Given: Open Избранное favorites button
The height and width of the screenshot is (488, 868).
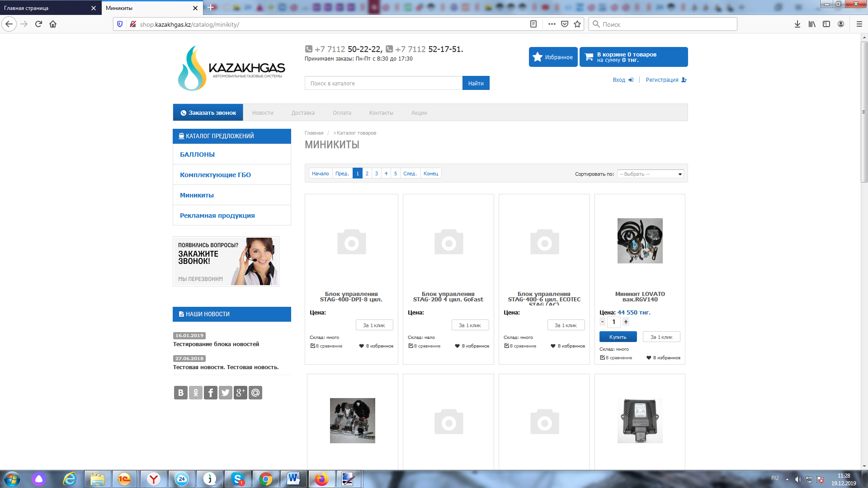Looking at the screenshot, I should 553,57.
